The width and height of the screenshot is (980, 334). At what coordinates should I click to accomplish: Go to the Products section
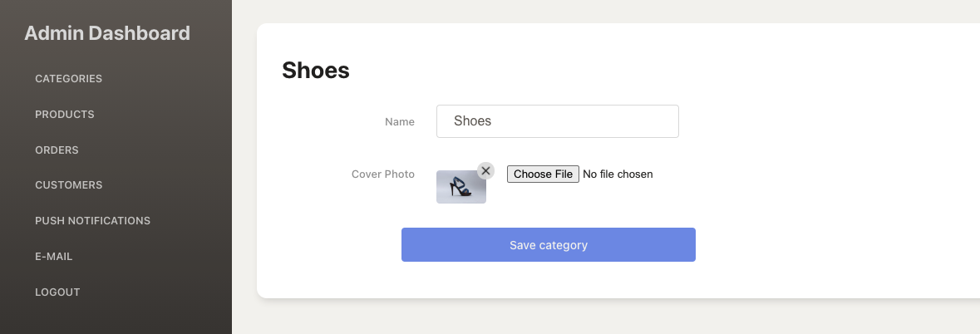pyautogui.click(x=65, y=115)
